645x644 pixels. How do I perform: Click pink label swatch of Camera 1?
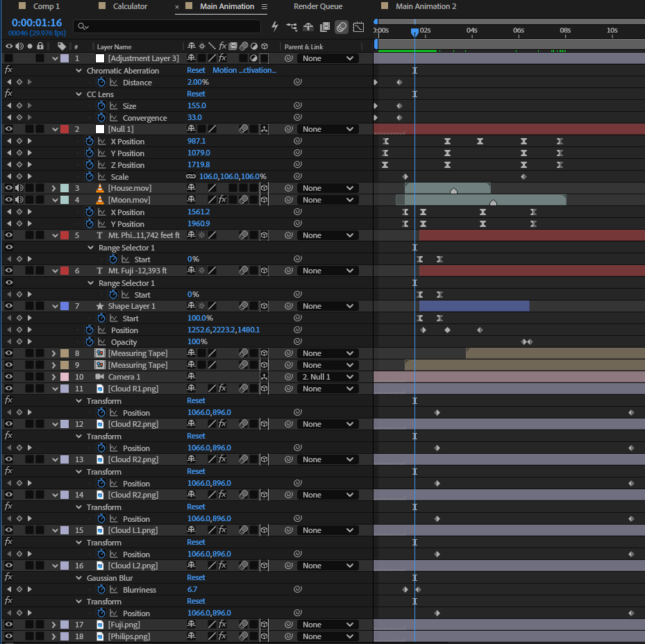(x=65, y=377)
